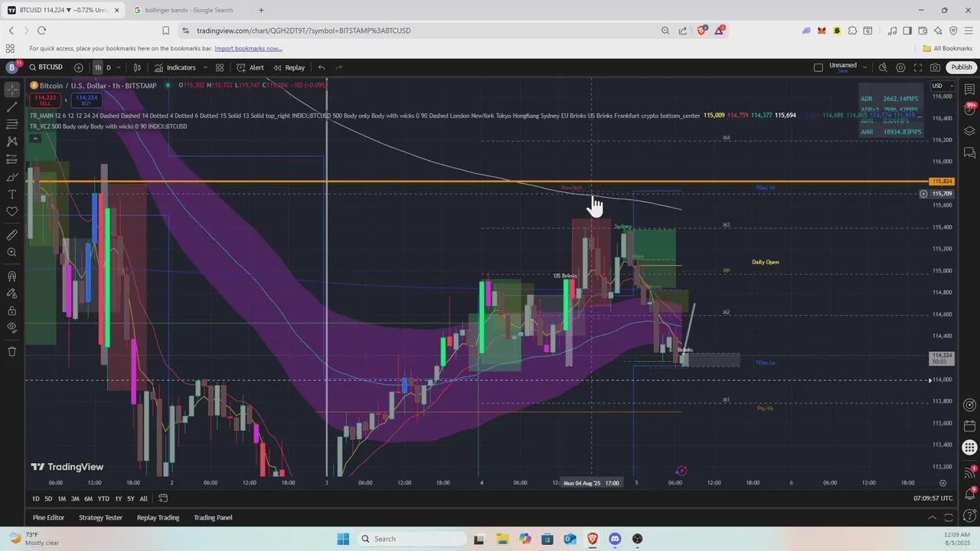Click the Windows Start button

pyautogui.click(x=343, y=539)
